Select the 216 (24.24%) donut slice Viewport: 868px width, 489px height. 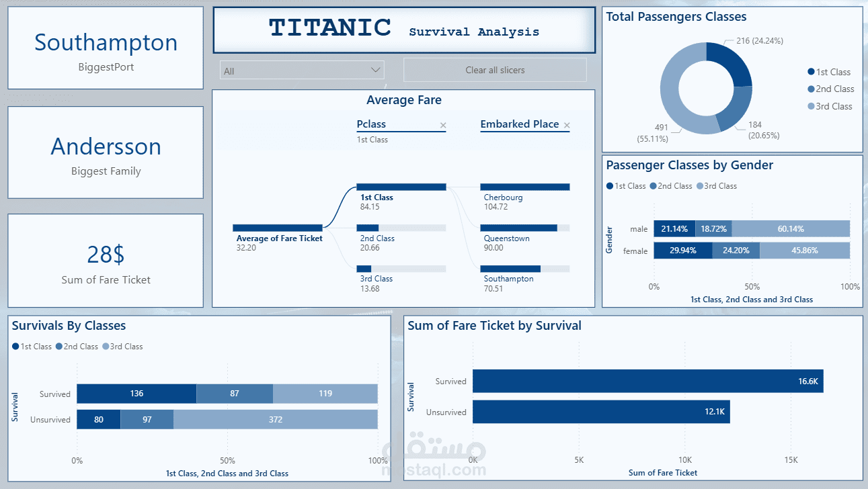pos(732,64)
